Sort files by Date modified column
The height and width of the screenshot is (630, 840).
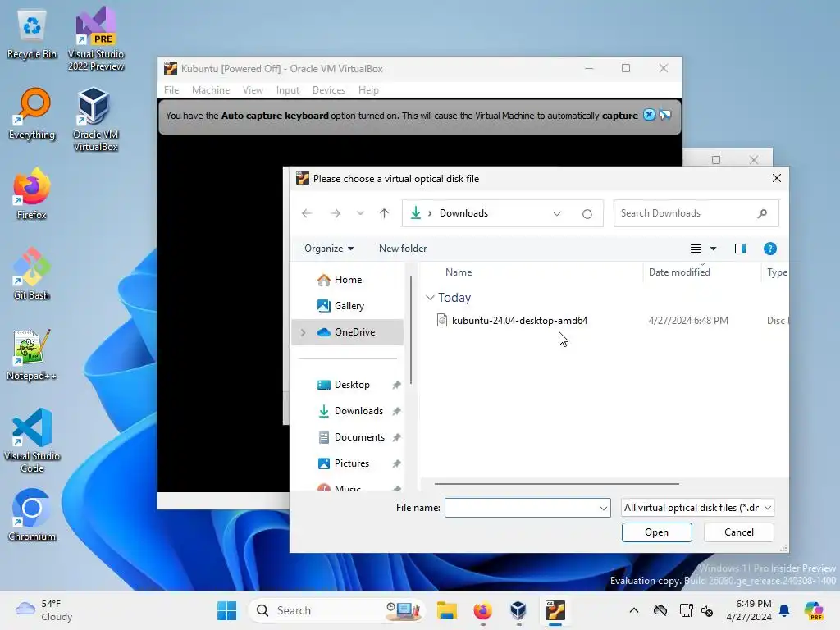(679, 272)
